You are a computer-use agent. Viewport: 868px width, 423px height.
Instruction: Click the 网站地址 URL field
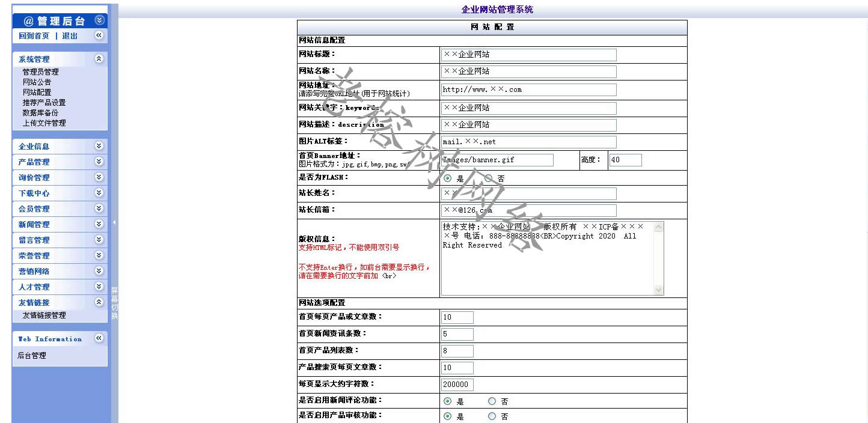[x=528, y=90]
